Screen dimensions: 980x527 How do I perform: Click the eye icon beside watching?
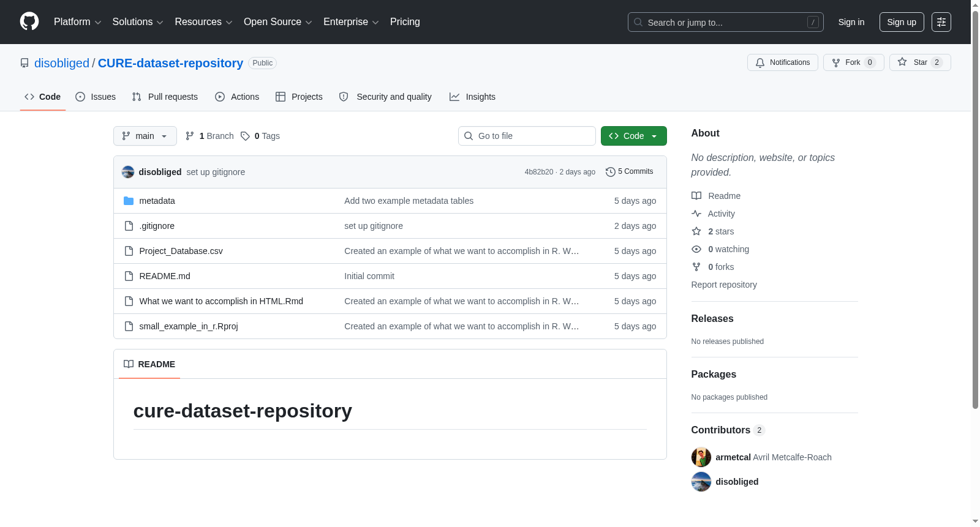pyautogui.click(x=696, y=249)
